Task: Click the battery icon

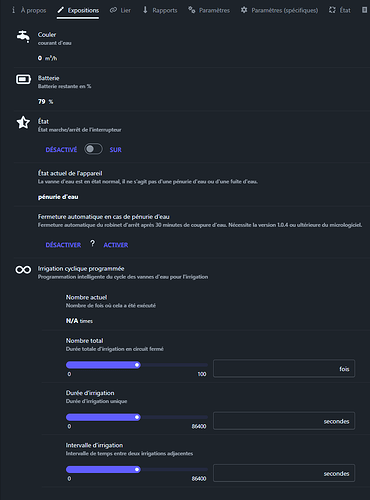Action: 23,79
